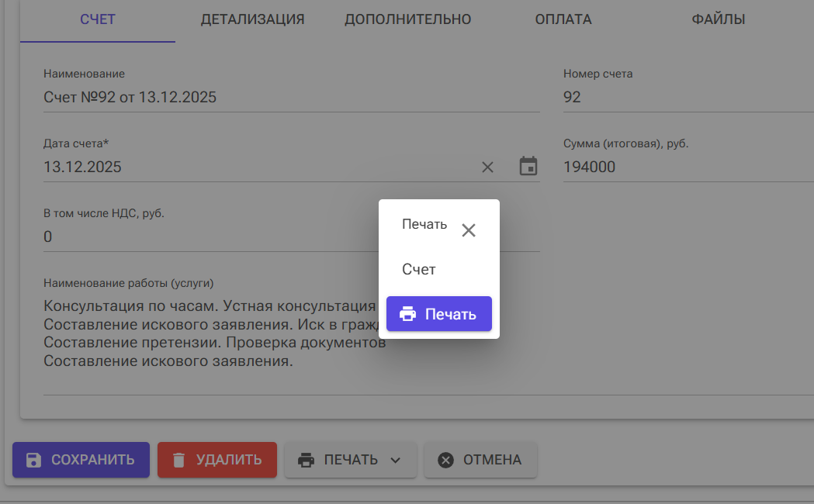The height and width of the screenshot is (504, 814).
Task: Go to the Оплата tab
Action: click(563, 19)
